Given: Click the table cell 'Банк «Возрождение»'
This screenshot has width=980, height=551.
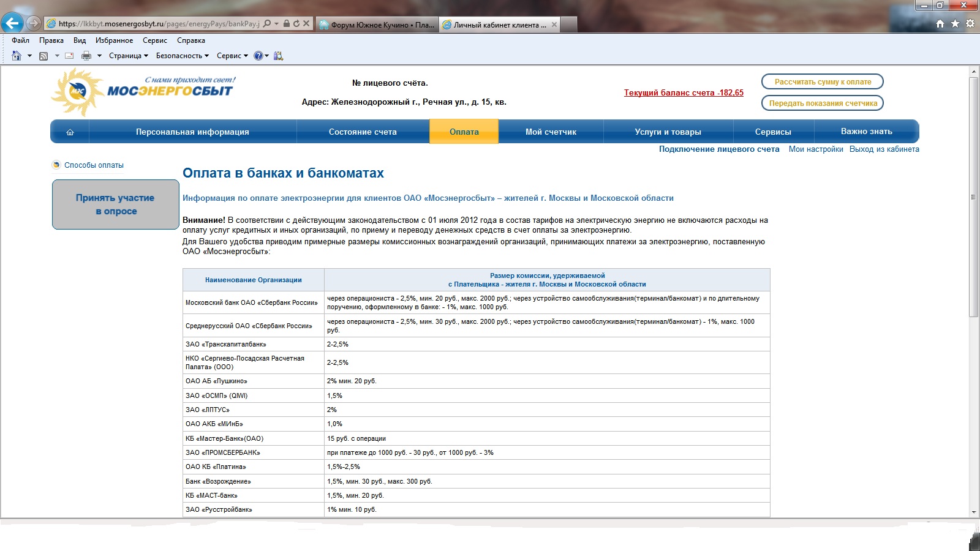Looking at the screenshot, I should (x=254, y=481).
